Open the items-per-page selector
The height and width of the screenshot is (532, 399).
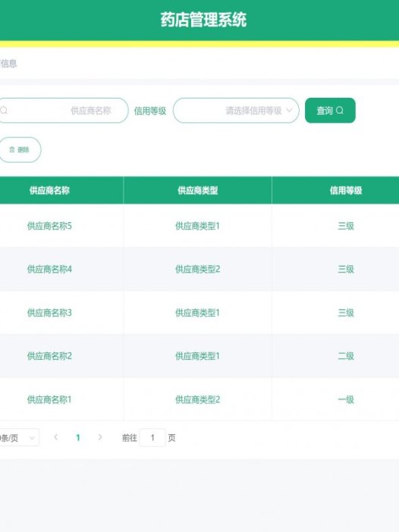coord(19,438)
